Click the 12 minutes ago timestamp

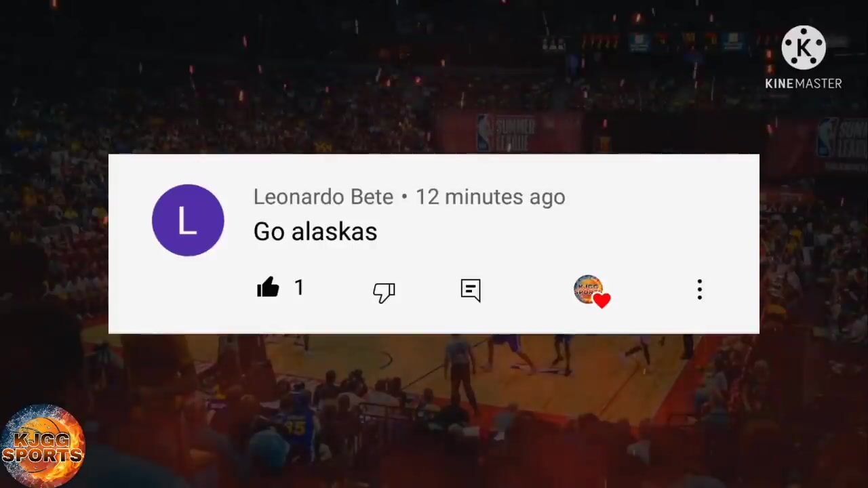490,197
